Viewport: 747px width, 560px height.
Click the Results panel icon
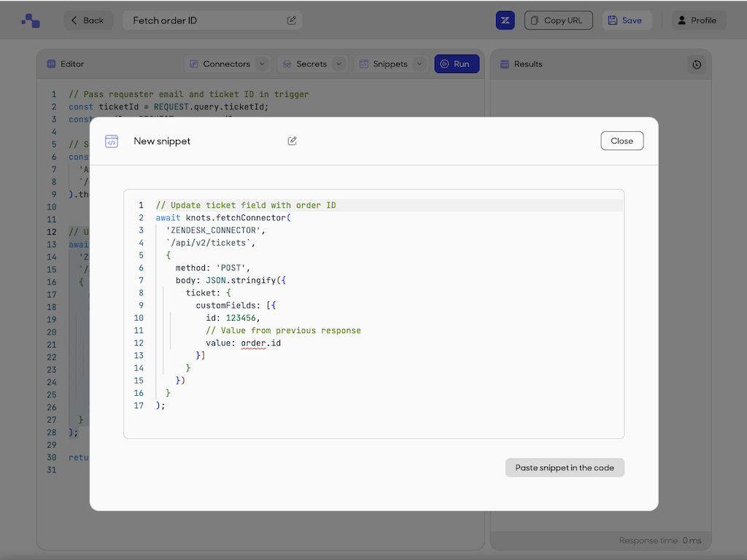(504, 64)
